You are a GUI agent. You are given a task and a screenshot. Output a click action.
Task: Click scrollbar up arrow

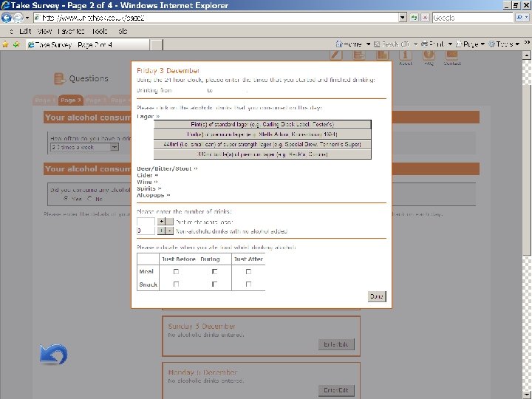click(x=527, y=55)
